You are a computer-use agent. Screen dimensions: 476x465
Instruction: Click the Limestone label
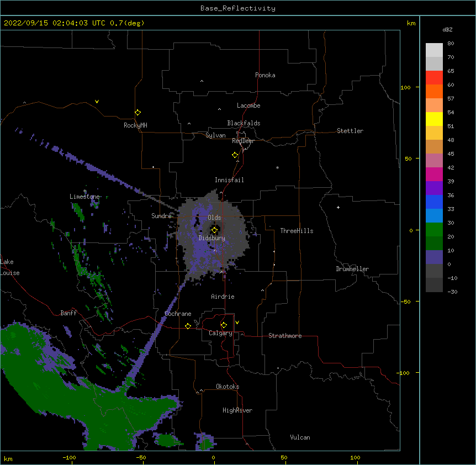coord(84,197)
